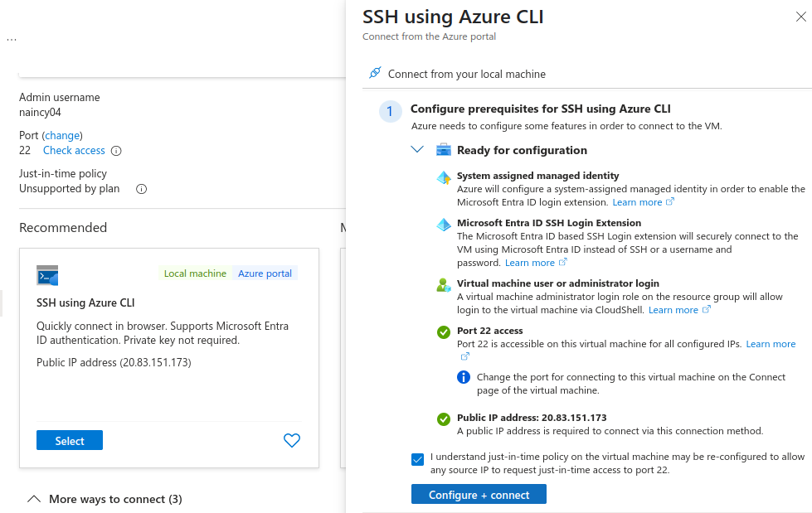Screen dimensions: 812x513
Task: Click the green checkmark beside Port 22 access
Action: click(444, 332)
